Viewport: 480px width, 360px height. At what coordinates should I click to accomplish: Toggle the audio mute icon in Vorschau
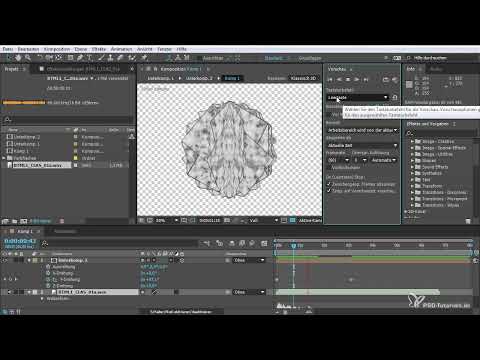tap(395, 80)
